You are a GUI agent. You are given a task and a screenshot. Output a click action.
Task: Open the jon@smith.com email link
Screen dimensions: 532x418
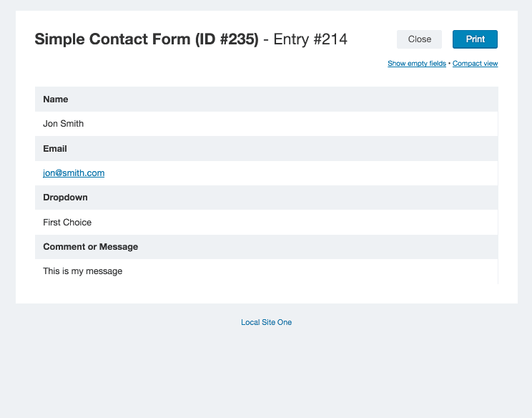click(74, 172)
